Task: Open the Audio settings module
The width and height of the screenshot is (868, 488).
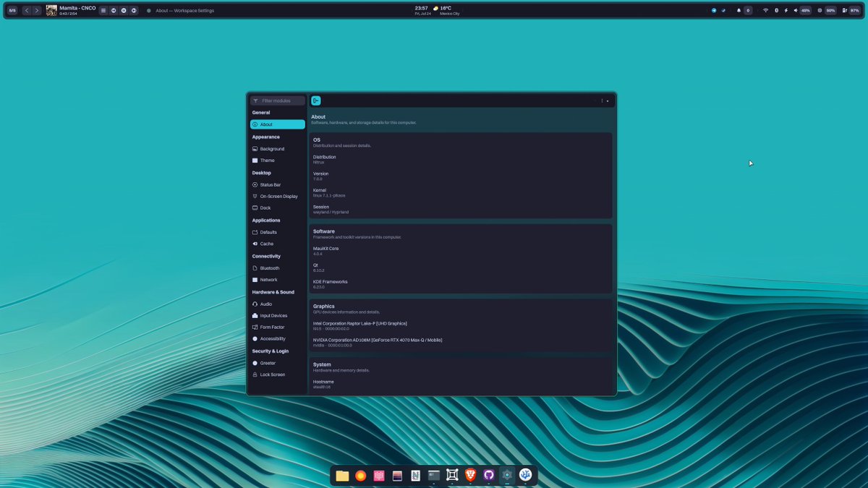Action: 277,304
